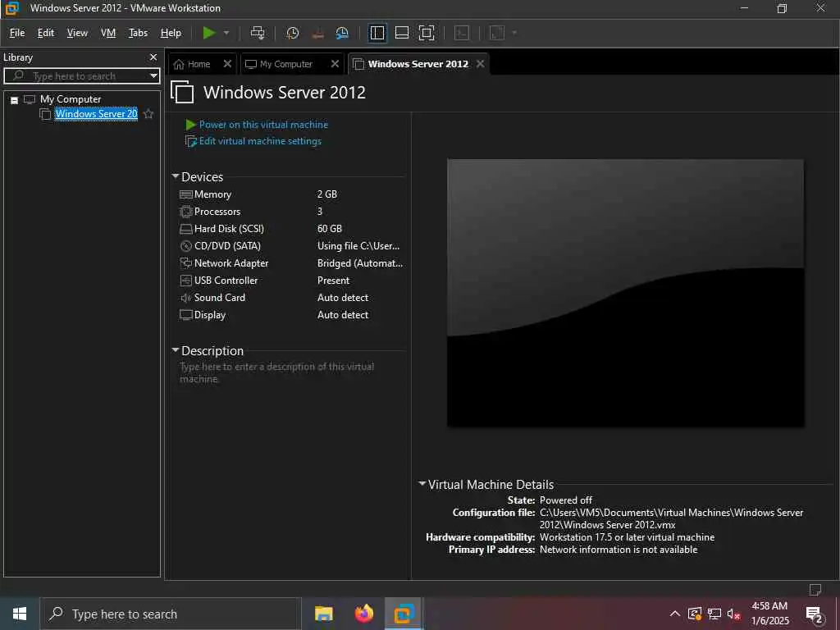Click the Memory device row
This screenshot has height=630, width=840.
tap(291, 194)
